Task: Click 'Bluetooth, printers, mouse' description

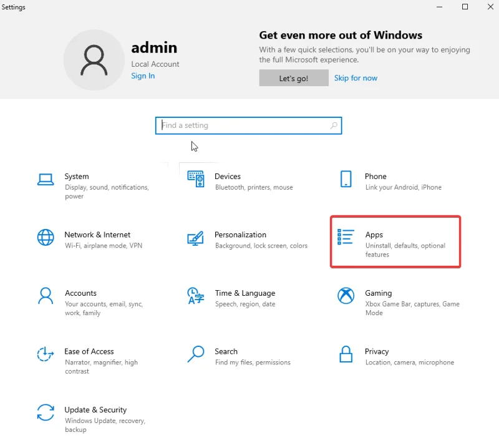Action: tap(254, 187)
